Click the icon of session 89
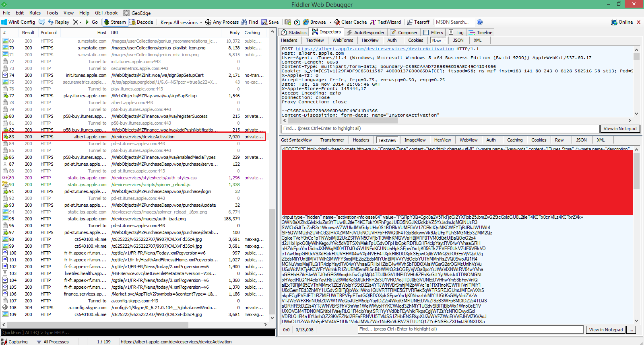The width and height of the screenshot is (644, 345). (x=5, y=178)
